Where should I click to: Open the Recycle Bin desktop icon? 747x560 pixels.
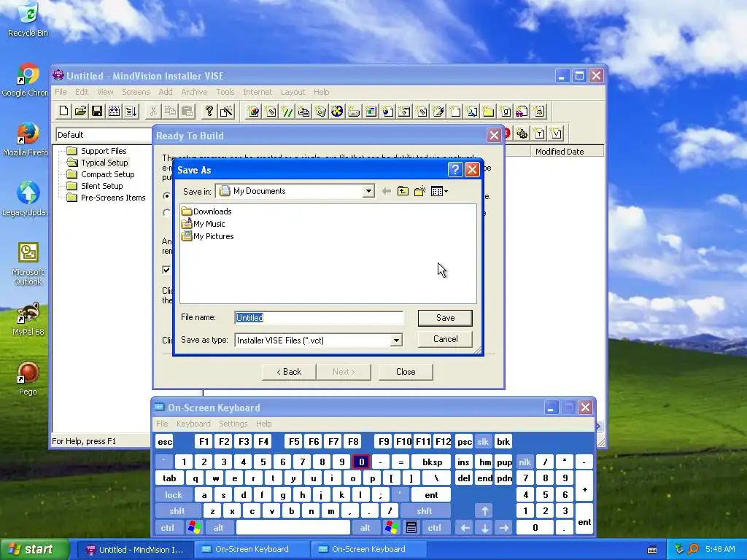click(x=28, y=20)
